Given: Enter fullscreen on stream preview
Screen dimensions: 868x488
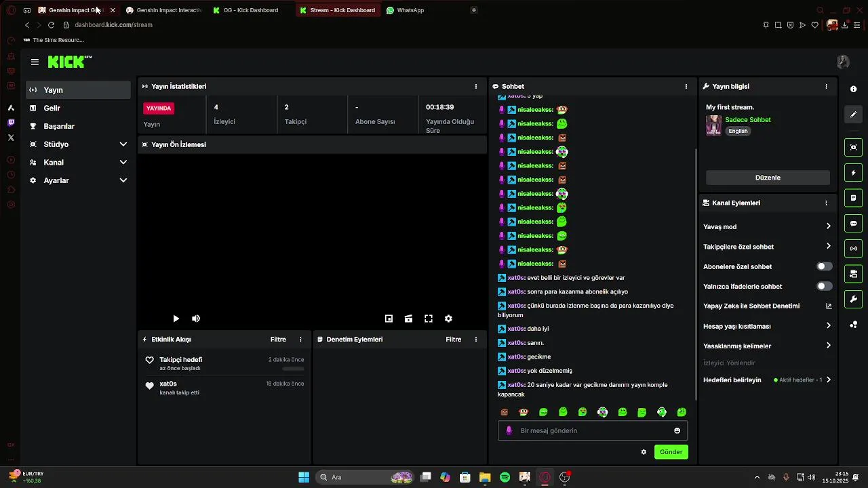Looking at the screenshot, I should click(429, 319).
